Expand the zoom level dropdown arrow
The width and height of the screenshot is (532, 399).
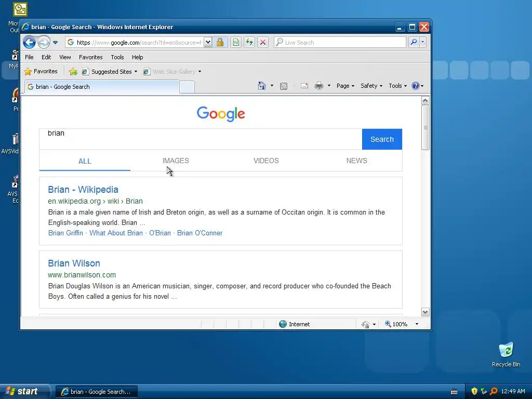[x=417, y=324]
